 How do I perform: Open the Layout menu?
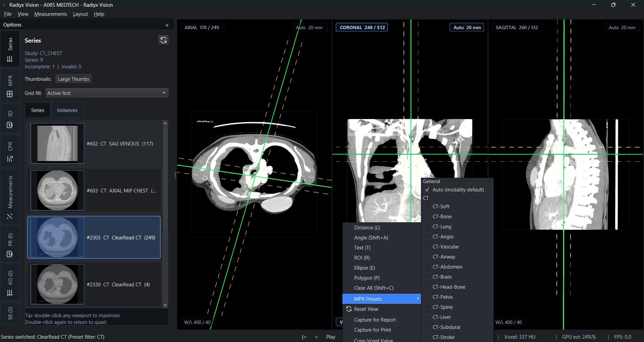(80, 14)
